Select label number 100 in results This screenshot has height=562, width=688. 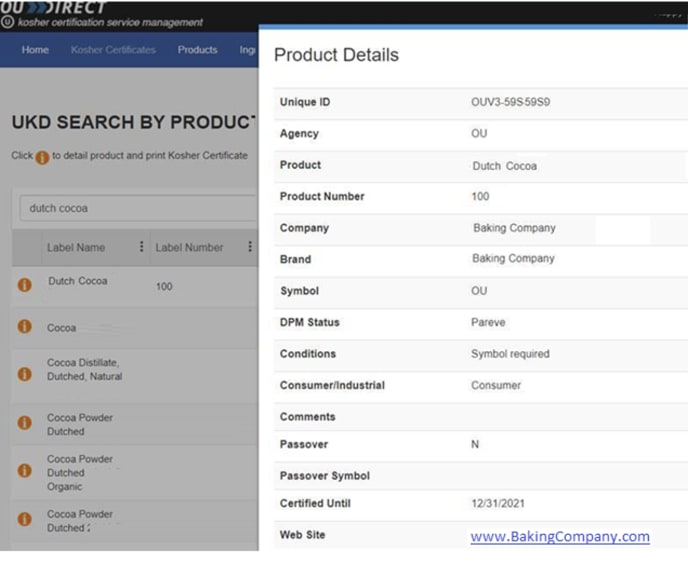(164, 286)
